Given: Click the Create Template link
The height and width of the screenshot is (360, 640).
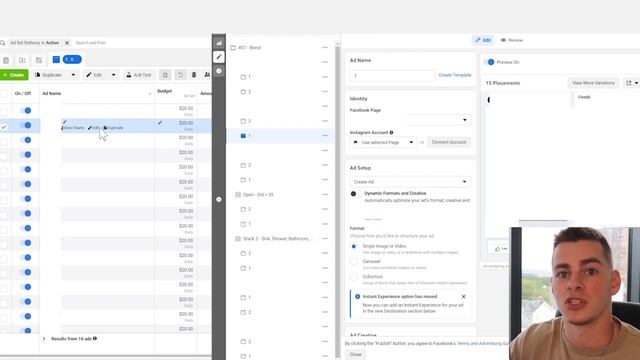Looking at the screenshot, I should click(x=455, y=75).
